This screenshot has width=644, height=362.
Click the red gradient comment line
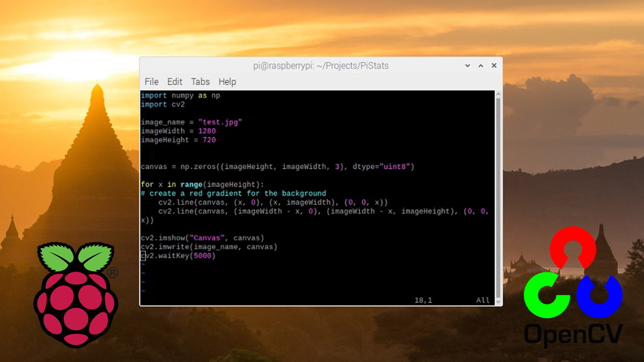coord(233,193)
